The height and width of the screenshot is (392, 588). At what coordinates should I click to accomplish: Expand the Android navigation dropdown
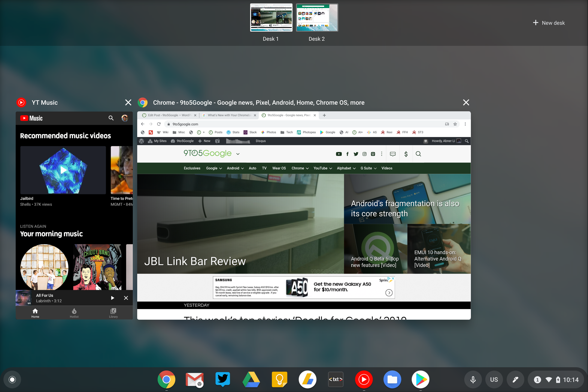(235, 168)
